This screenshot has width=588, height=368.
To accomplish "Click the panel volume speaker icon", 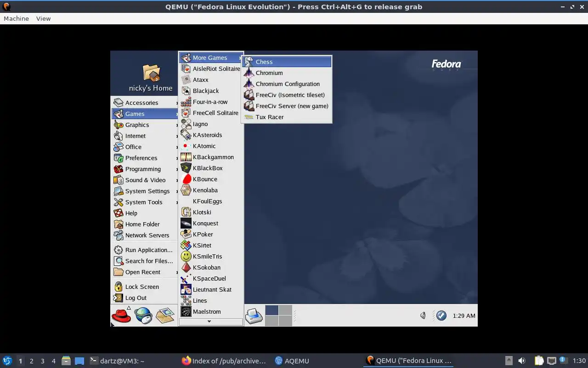I will tap(423, 316).
